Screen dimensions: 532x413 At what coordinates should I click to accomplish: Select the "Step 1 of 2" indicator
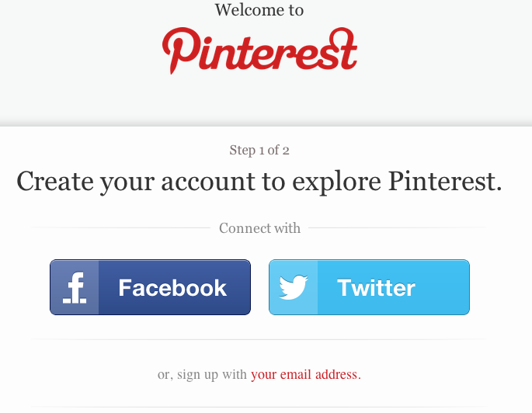pyautogui.click(x=259, y=150)
